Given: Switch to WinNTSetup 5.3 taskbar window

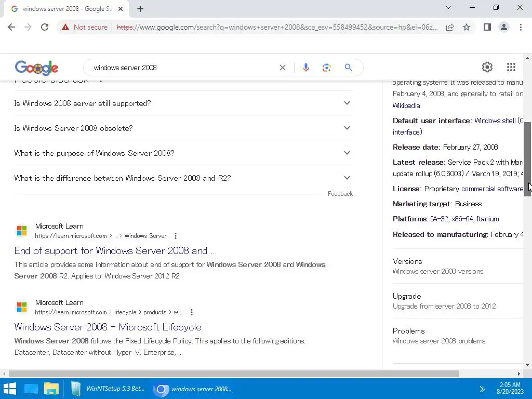Looking at the screenshot, I should tap(108, 389).
